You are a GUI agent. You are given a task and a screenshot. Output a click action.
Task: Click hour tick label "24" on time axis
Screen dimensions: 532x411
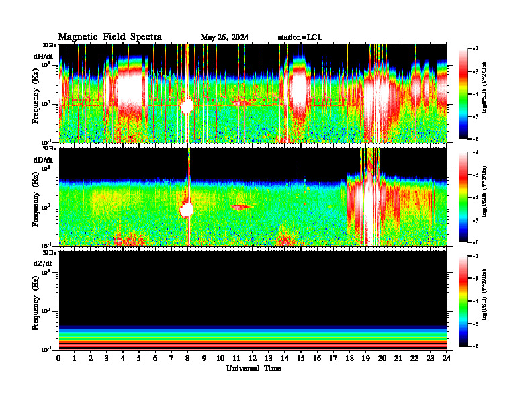click(x=447, y=359)
